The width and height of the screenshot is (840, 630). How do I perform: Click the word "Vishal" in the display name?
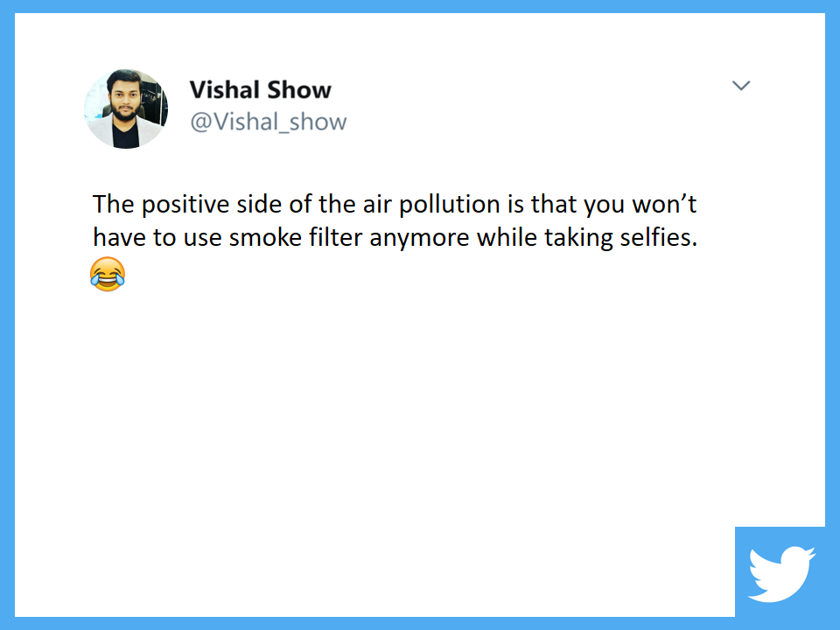(x=225, y=89)
